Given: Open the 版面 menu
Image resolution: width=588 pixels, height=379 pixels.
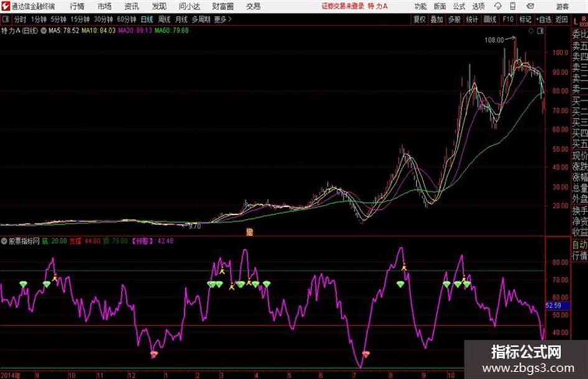Looking at the screenshot, I should [x=440, y=6].
